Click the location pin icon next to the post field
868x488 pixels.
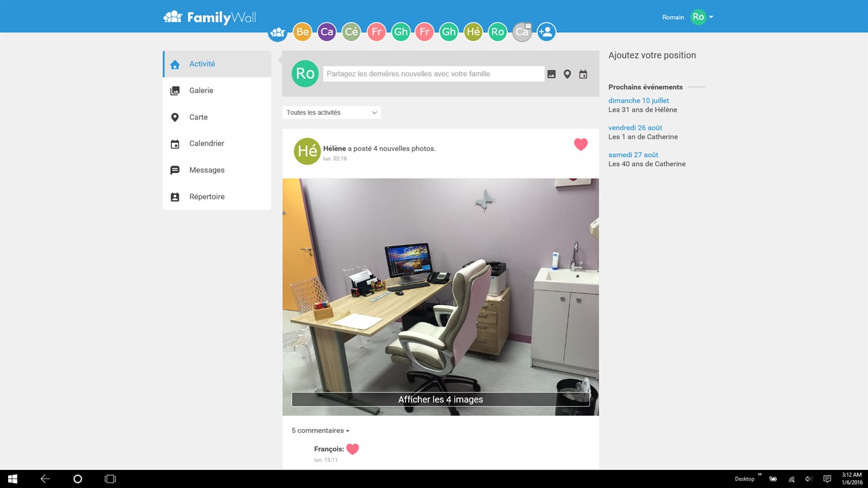click(x=566, y=73)
